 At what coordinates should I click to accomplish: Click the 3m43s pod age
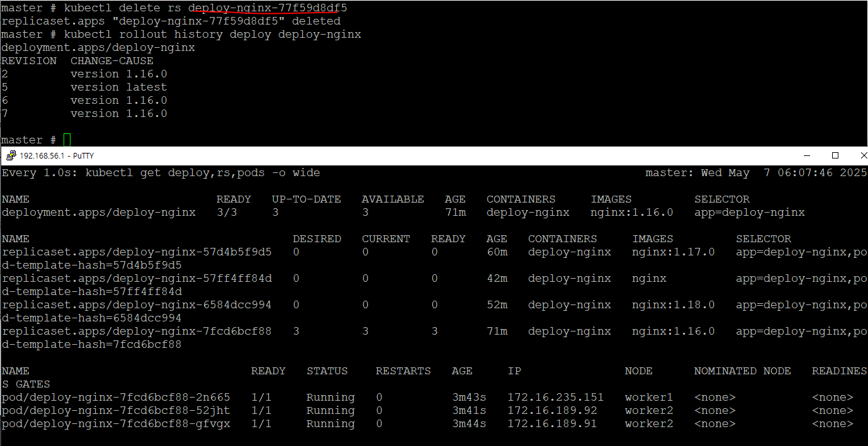[x=469, y=397]
